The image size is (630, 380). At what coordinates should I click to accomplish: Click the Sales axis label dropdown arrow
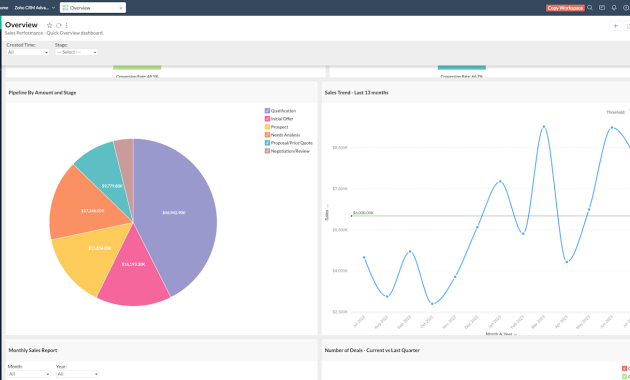pyautogui.click(x=327, y=206)
